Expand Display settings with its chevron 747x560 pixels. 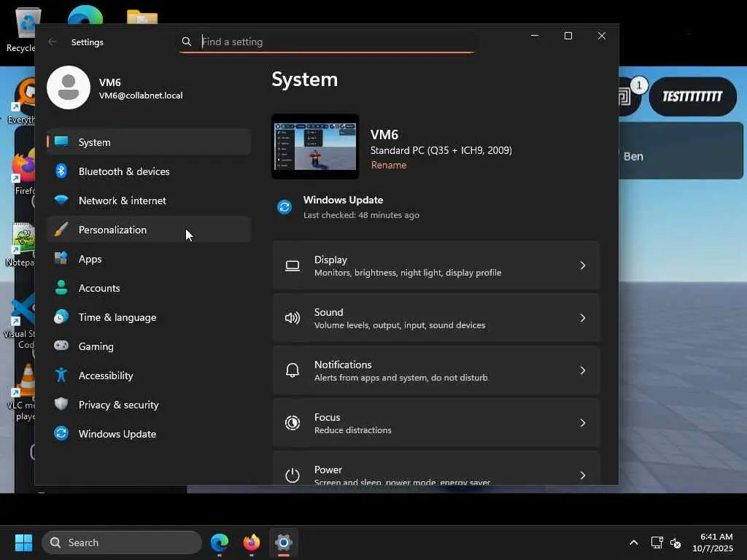pyautogui.click(x=582, y=265)
